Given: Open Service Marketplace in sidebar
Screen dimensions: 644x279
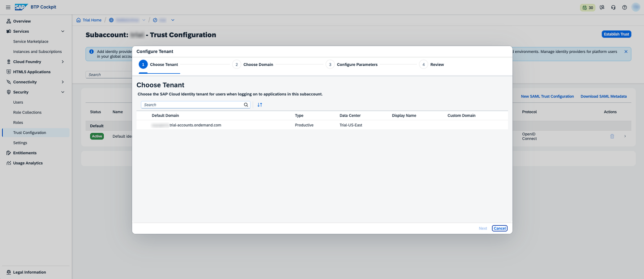Looking at the screenshot, I should (x=31, y=42).
